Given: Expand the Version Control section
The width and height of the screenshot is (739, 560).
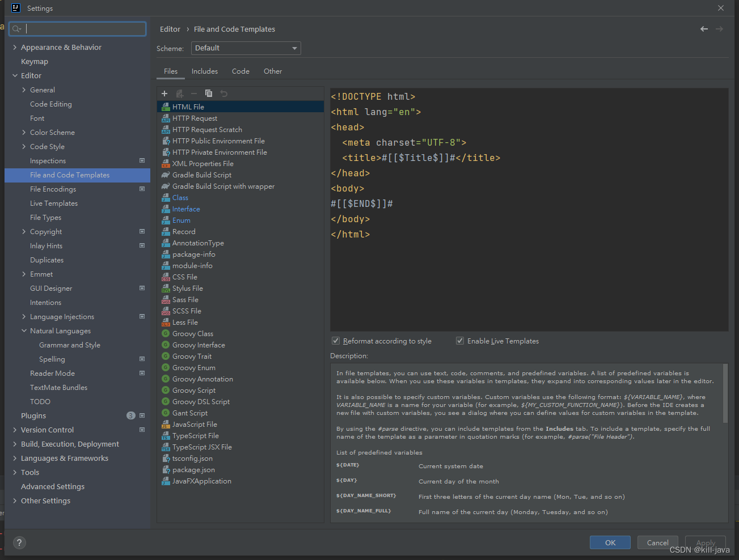Looking at the screenshot, I should point(15,430).
